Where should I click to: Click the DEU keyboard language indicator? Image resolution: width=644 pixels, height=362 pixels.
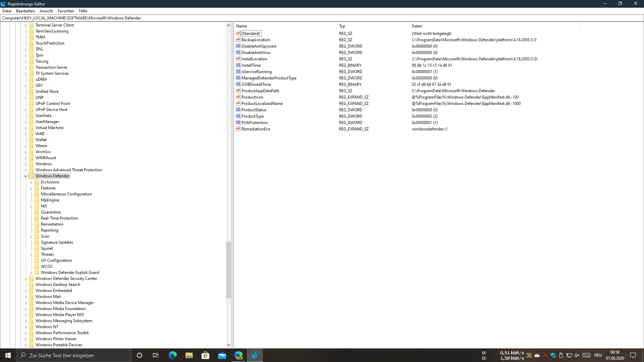[598, 355]
